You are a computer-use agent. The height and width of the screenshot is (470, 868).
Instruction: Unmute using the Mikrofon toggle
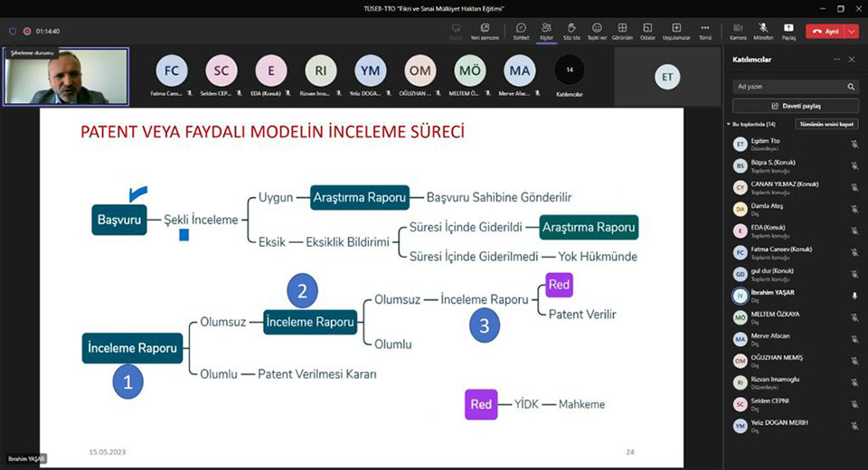[x=763, y=31]
